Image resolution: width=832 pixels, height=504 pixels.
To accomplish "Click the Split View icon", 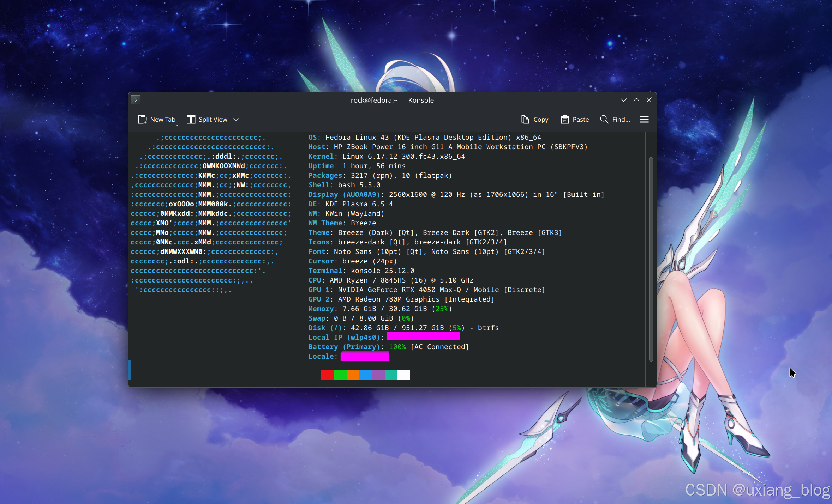I will tap(191, 120).
